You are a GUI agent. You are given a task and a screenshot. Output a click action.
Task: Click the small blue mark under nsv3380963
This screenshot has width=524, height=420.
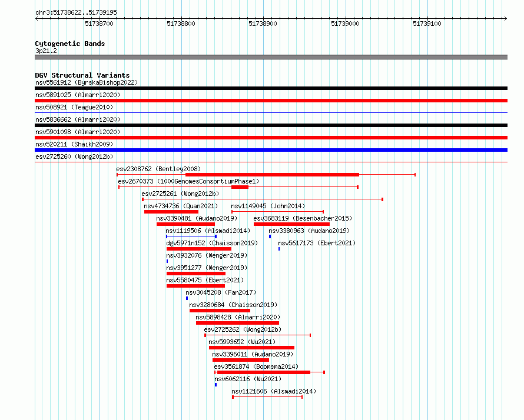click(x=270, y=236)
